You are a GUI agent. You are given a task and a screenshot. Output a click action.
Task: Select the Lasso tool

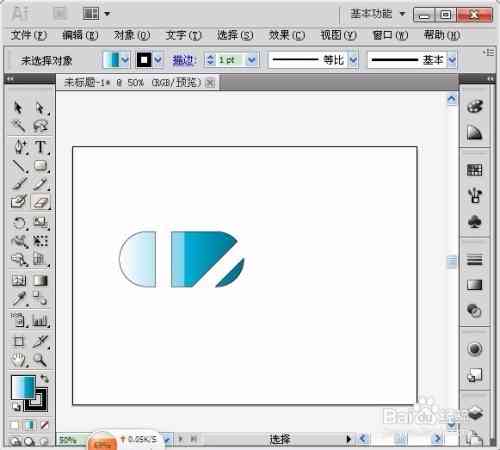(x=40, y=126)
